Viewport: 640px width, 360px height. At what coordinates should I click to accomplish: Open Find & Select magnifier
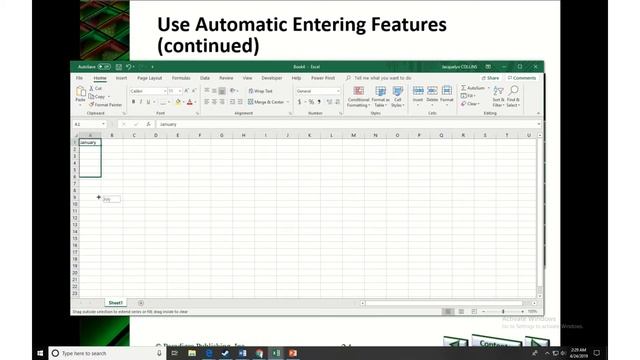click(513, 97)
